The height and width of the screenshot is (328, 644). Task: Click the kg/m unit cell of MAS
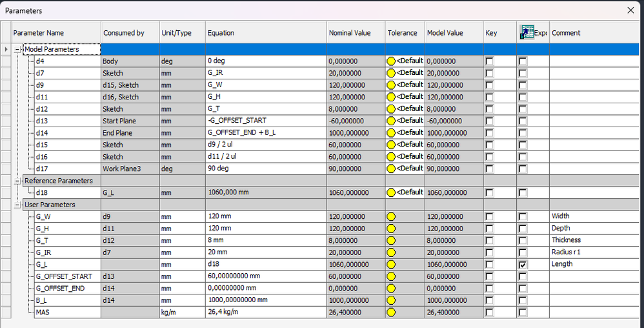(183, 312)
